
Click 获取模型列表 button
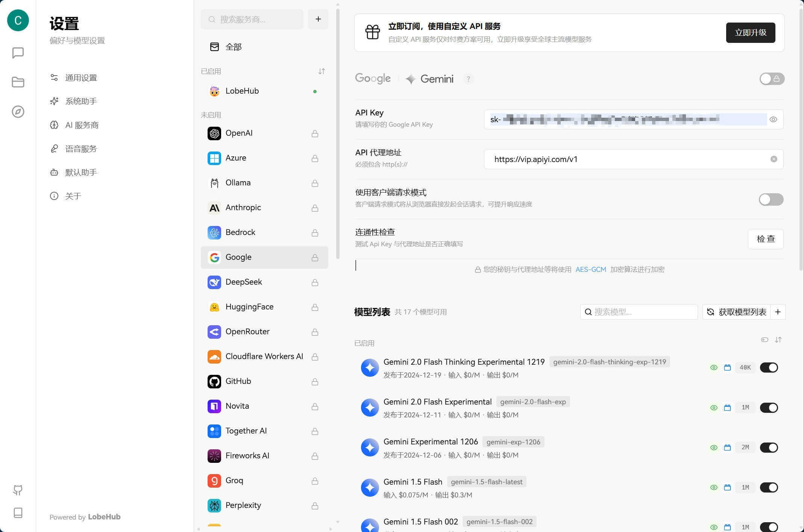point(737,312)
